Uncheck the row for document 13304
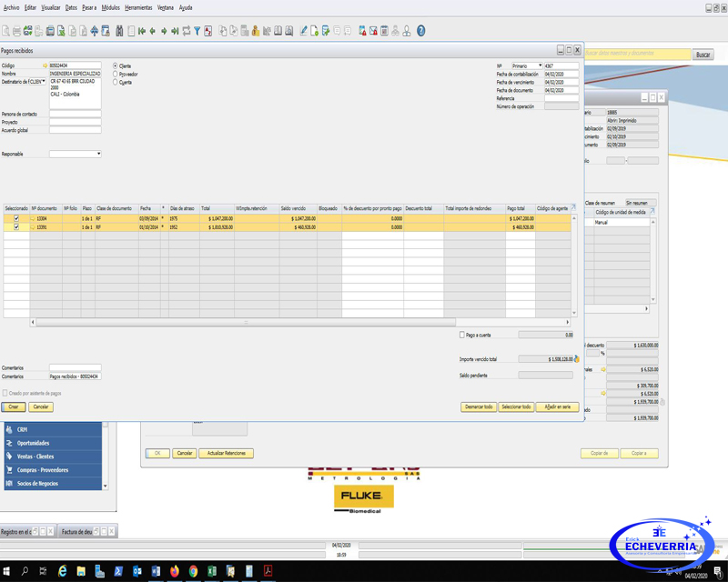 [15, 218]
